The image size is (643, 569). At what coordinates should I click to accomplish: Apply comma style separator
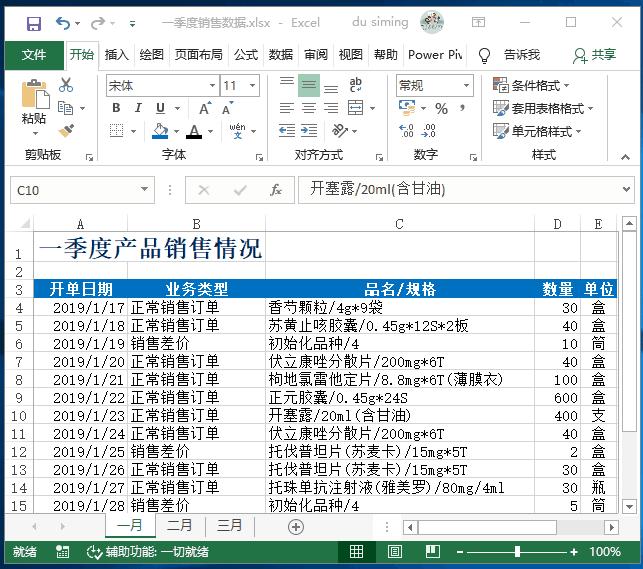(463, 108)
